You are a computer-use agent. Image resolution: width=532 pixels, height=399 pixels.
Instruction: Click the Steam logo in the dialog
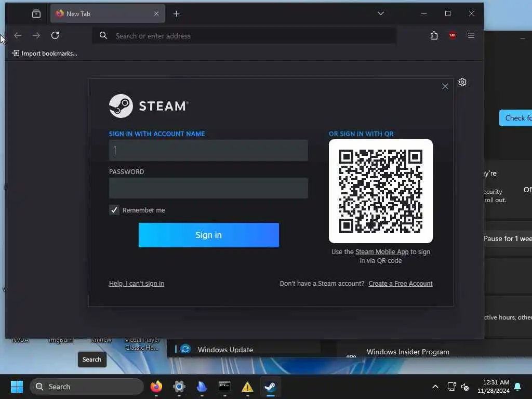(149, 106)
